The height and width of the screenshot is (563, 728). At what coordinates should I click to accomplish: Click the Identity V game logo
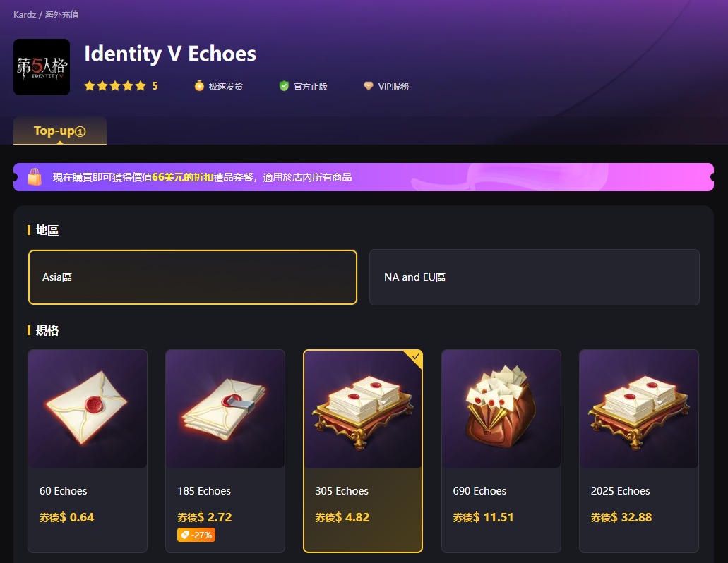coord(42,67)
